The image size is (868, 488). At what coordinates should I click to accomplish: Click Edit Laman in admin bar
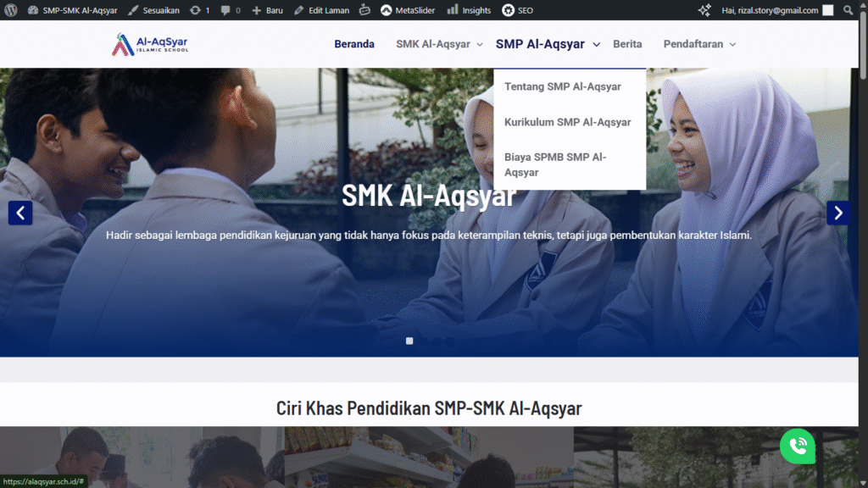[x=321, y=10]
